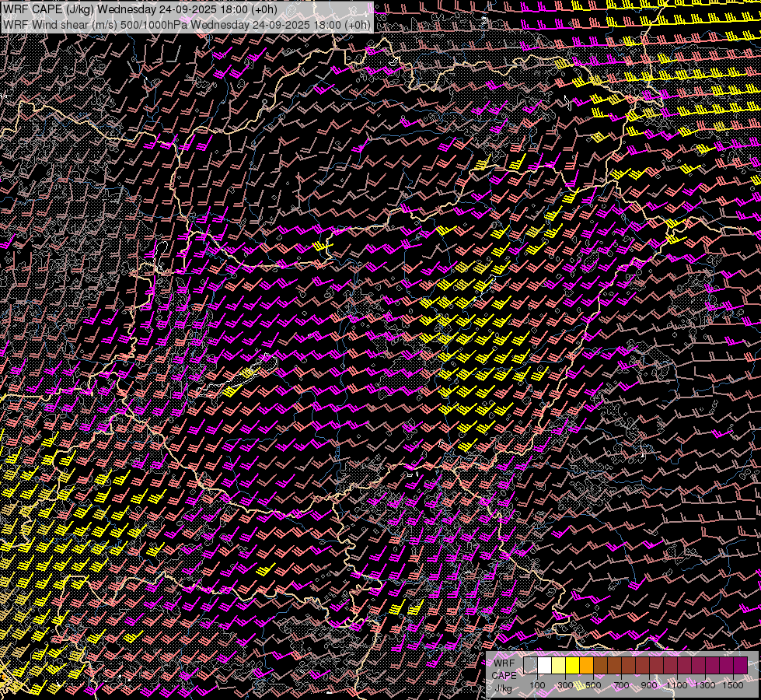
Task: Click the J/kg unit label in legend
Action: 504,688
